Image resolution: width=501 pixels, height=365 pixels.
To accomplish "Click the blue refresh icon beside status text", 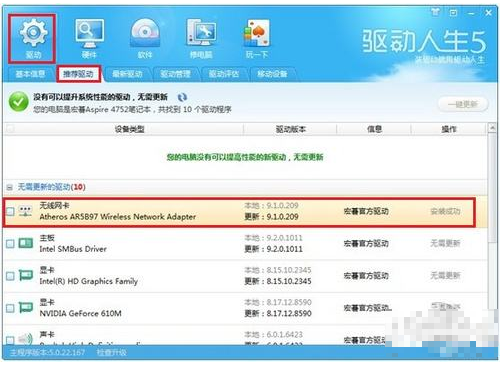I will coord(182,97).
